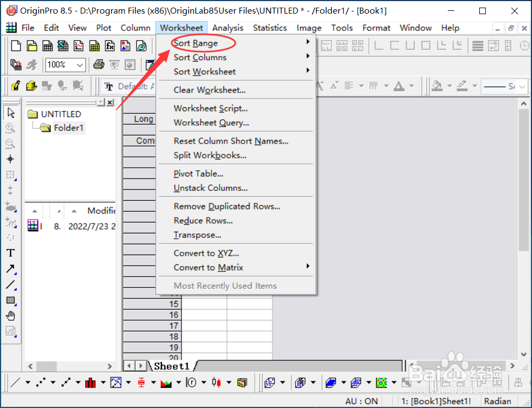
Task: Open Sort Range submenu
Action: point(236,43)
